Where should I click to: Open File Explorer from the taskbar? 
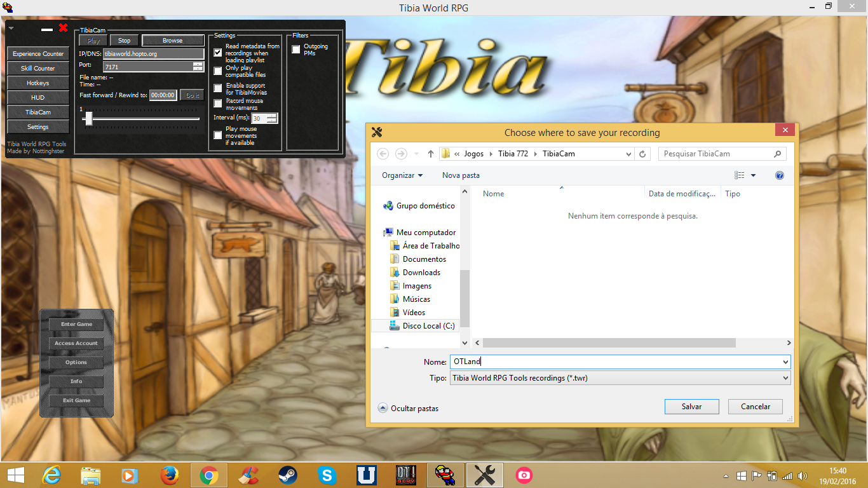tap(91, 475)
